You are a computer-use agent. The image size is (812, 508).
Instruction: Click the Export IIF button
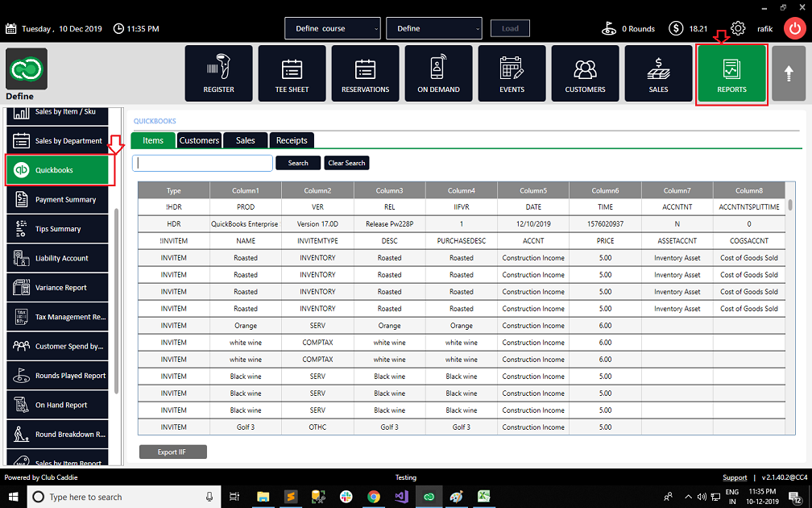click(x=173, y=452)
